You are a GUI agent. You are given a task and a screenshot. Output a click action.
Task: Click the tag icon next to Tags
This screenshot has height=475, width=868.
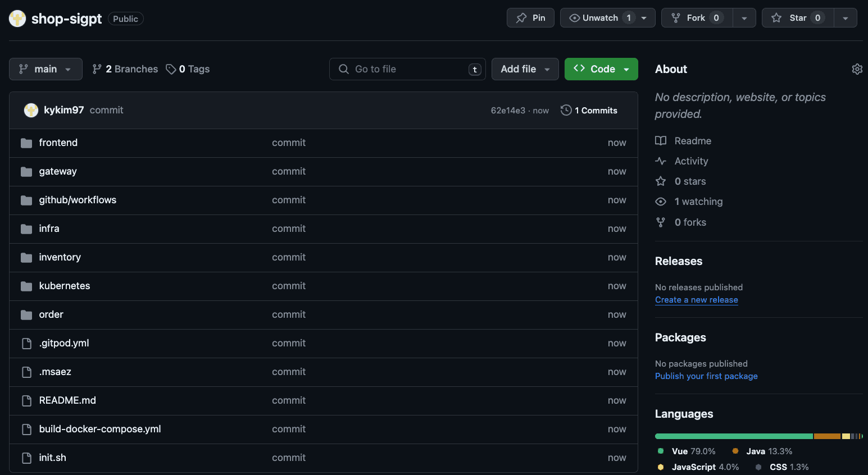[171, 69]
